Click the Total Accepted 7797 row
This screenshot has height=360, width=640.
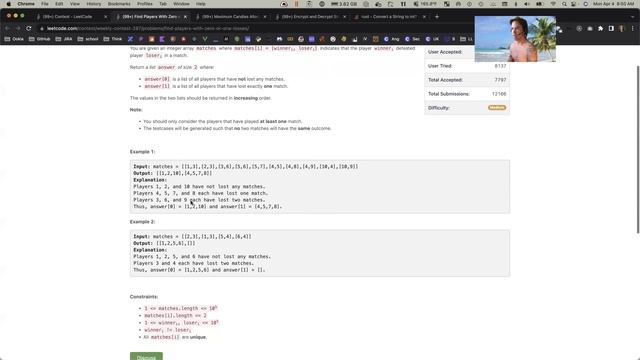coord(467,80)
